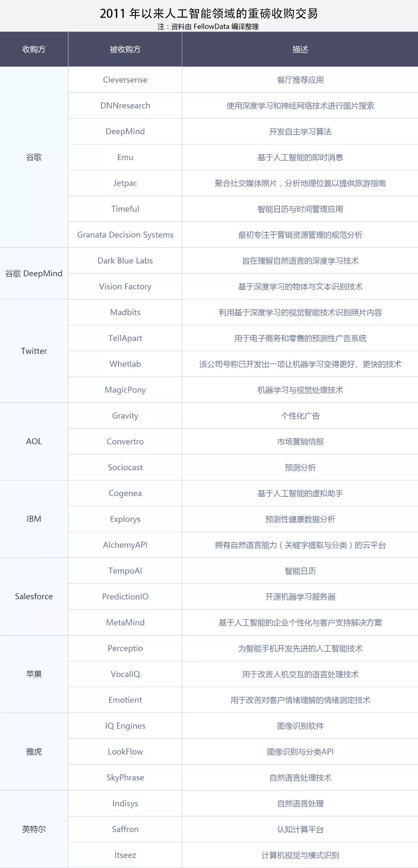Click the LookFlow cell
The width and height of the screenshot is (418, 868).
point(125,752)
